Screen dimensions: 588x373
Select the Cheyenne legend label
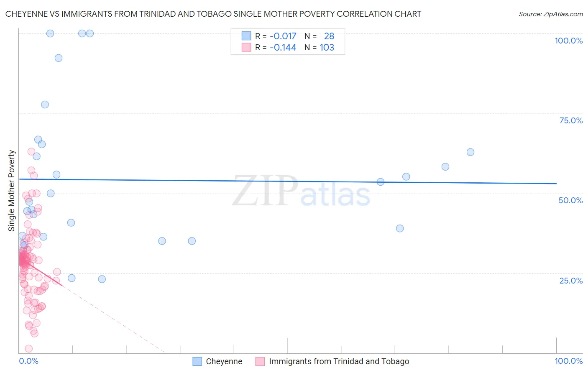(x=224, y=361)
